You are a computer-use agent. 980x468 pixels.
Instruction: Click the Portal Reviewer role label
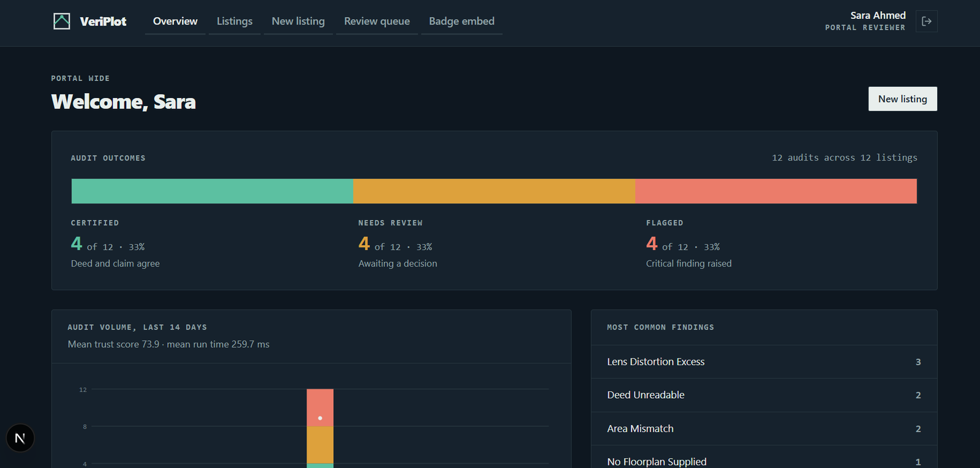click(x=865, y=28)
